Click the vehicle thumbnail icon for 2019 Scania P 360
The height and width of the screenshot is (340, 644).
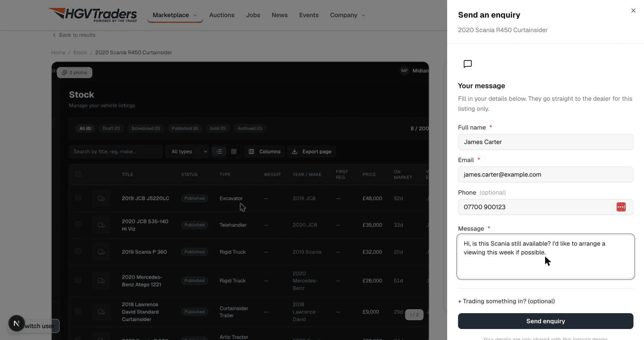click(x=101, y=252)
